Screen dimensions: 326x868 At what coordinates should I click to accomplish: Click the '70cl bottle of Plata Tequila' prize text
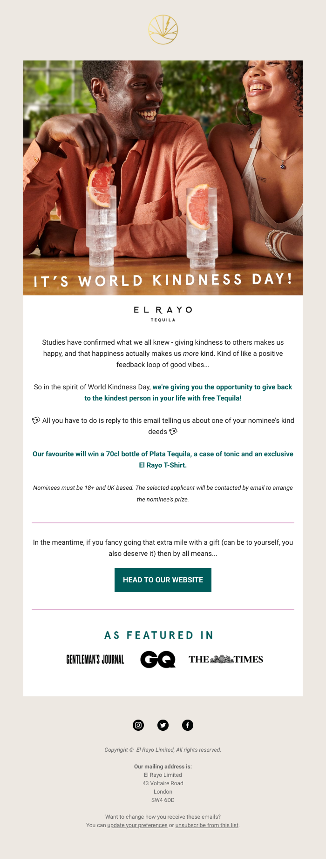pyautogui.click(x=163, y=454)
